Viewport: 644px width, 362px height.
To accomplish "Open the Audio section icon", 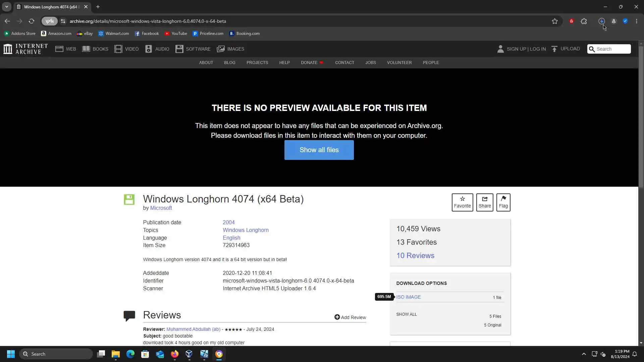I will tap(149, 49).
